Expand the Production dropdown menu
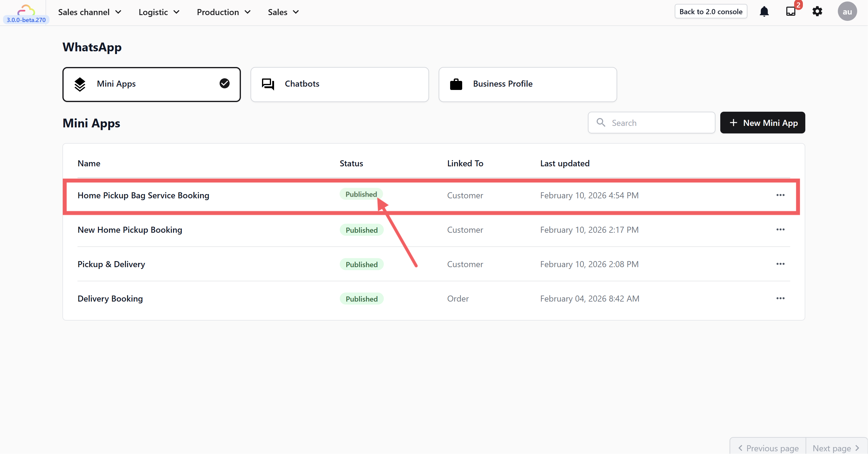Screen dimensions: 868x454 [x=223, y=12]
